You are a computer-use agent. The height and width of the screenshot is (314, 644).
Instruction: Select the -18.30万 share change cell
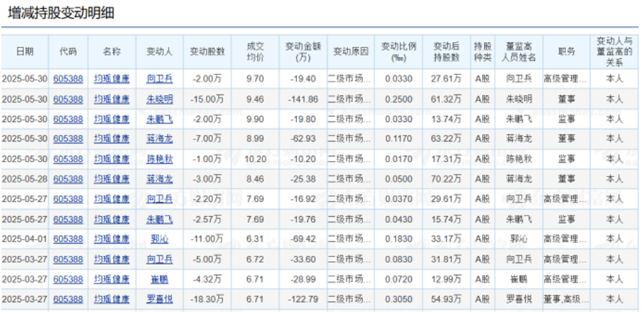point(207,299)
